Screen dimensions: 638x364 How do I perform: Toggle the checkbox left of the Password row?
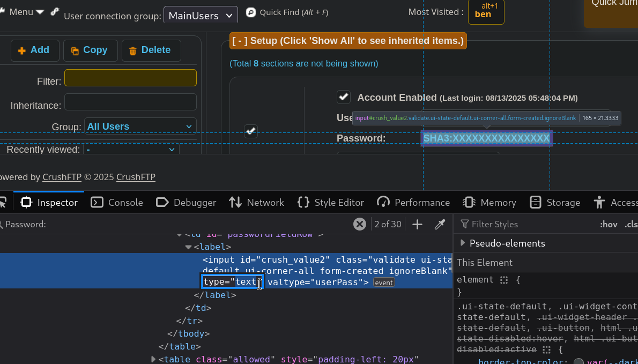click(251, 131)
